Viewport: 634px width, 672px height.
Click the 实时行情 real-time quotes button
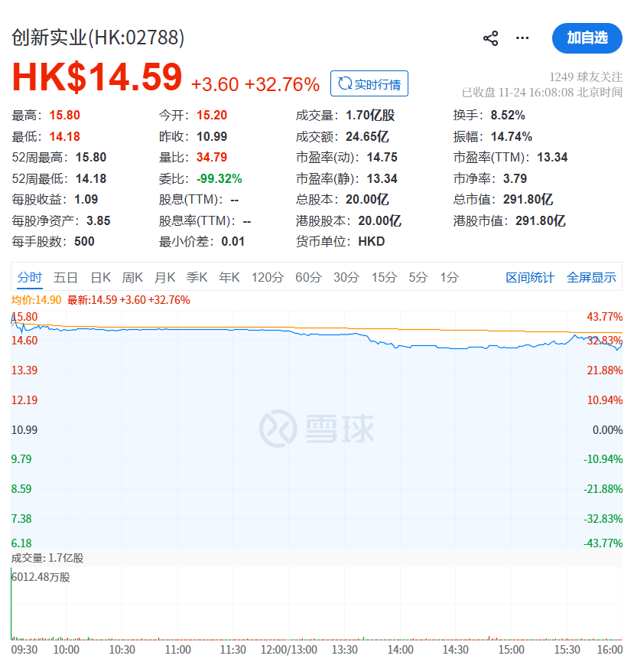(369, 83)
